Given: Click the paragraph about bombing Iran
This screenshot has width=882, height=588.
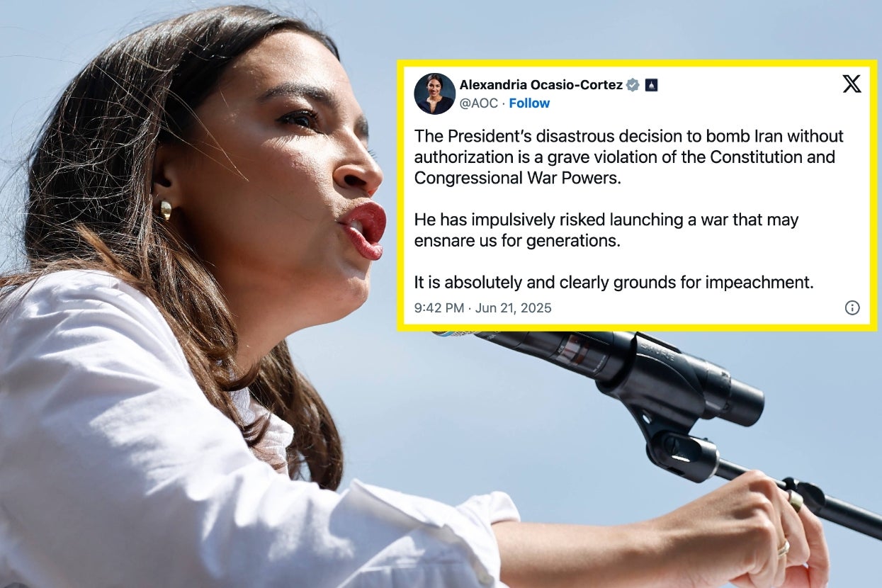Looking at the screenshot, I should coord(629,157).
